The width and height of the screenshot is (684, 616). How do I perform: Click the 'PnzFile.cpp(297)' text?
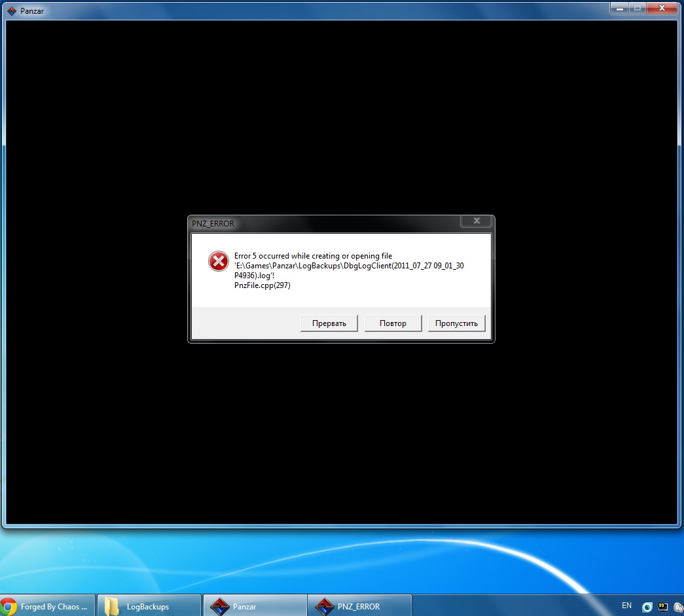tap(262, 285)
